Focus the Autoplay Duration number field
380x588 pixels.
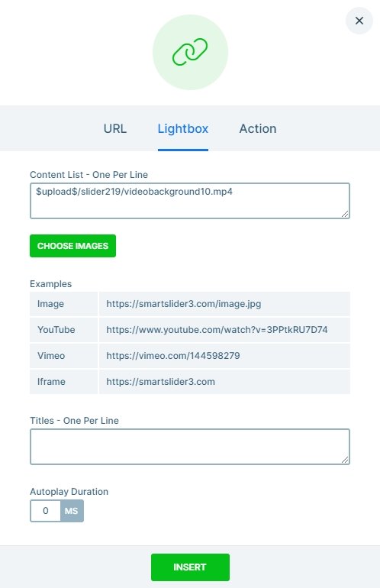coord(45,511)
